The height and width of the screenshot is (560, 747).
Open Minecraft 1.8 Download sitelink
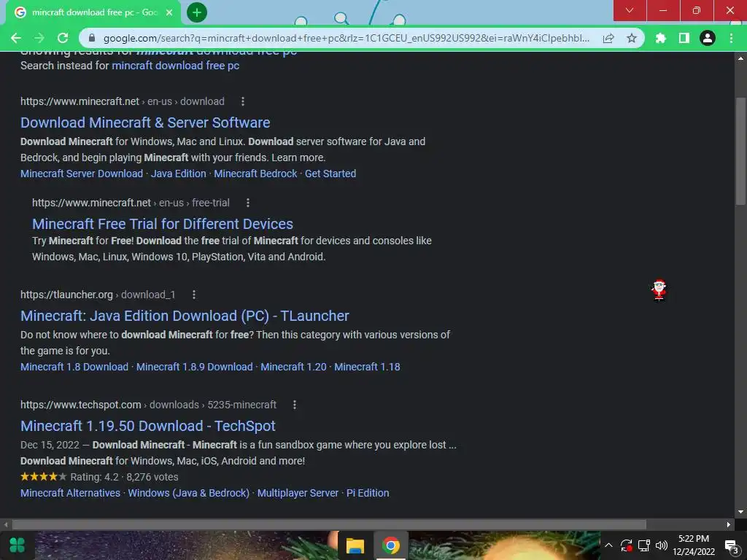pos(74,367)
